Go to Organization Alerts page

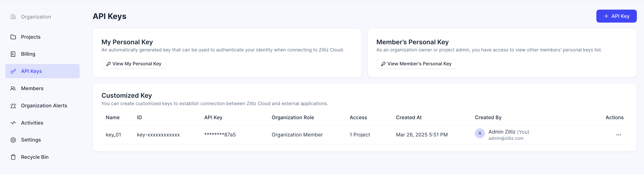[44, 106]
